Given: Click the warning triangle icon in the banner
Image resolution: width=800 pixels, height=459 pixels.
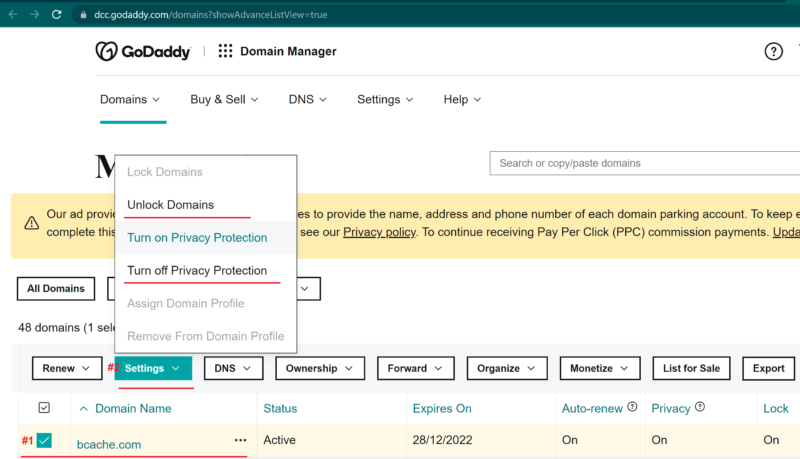Looking at the screenshot, I should (x=32, y=223).
